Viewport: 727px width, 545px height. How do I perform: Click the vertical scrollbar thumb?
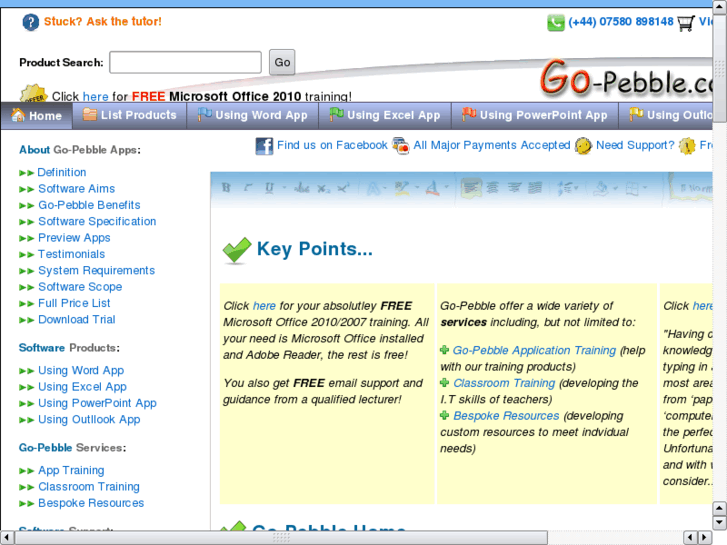click(720, 68)
